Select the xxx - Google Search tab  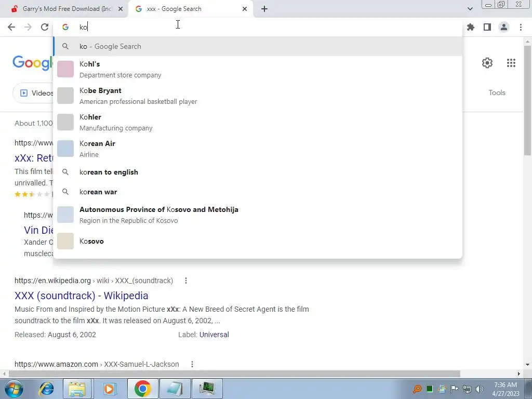pyautogui.click(x=190, y=9)
